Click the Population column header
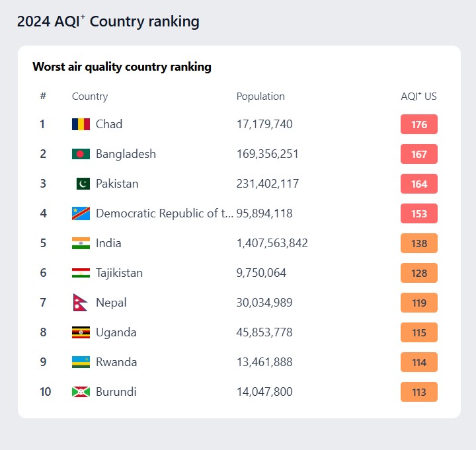476x450 pixels. [260, 96]
